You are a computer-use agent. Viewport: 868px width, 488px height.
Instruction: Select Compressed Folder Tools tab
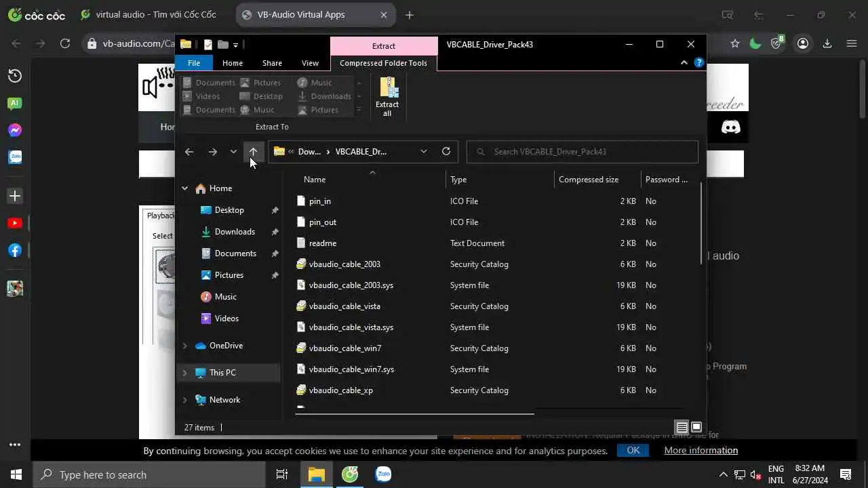(383, 63)
